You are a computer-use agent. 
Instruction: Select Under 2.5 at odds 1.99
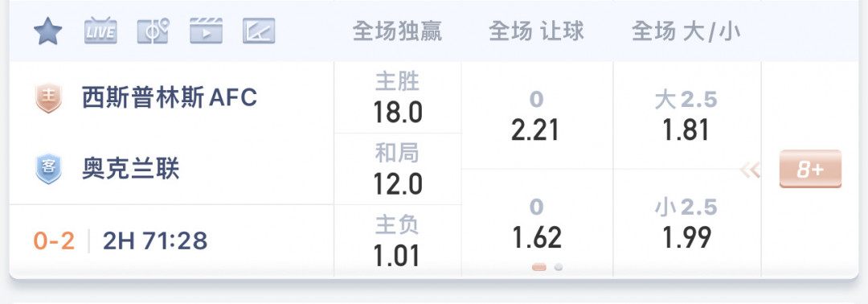686,223
